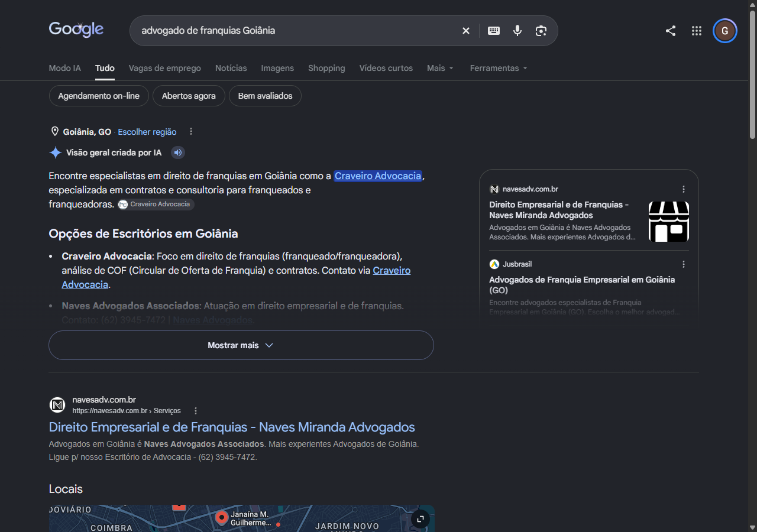Screen dimensions: 757x532
Task: Open the Google logo homepage link
Action: (76, 29)
